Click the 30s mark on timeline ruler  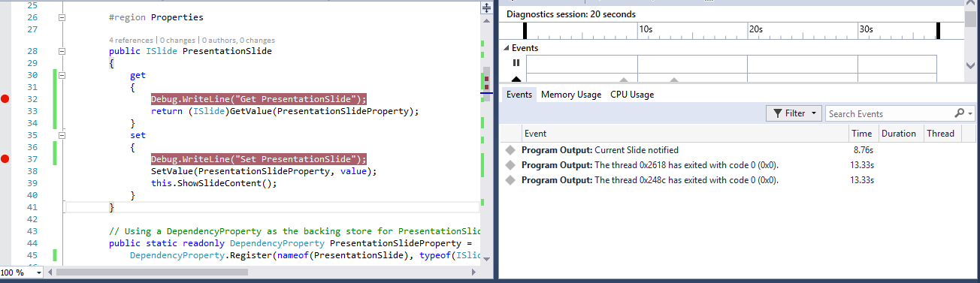[x=866, y=29]
